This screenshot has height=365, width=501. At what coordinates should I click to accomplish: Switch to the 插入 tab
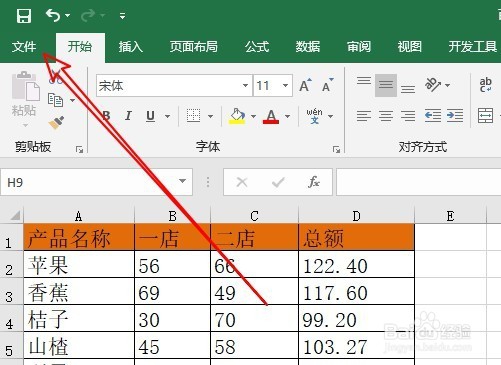131,47
